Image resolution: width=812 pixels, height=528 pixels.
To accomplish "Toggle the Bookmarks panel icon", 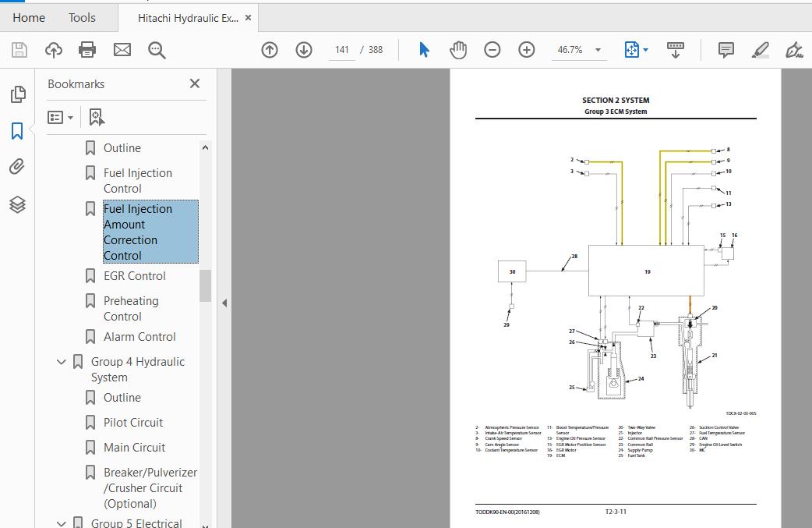I will pyautogui.click(x=17, y=131).
